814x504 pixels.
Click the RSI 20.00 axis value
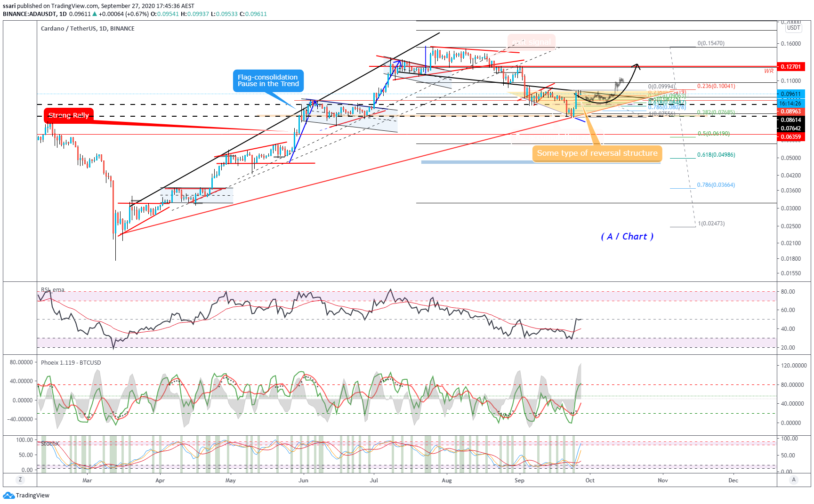tap(788, 348)
